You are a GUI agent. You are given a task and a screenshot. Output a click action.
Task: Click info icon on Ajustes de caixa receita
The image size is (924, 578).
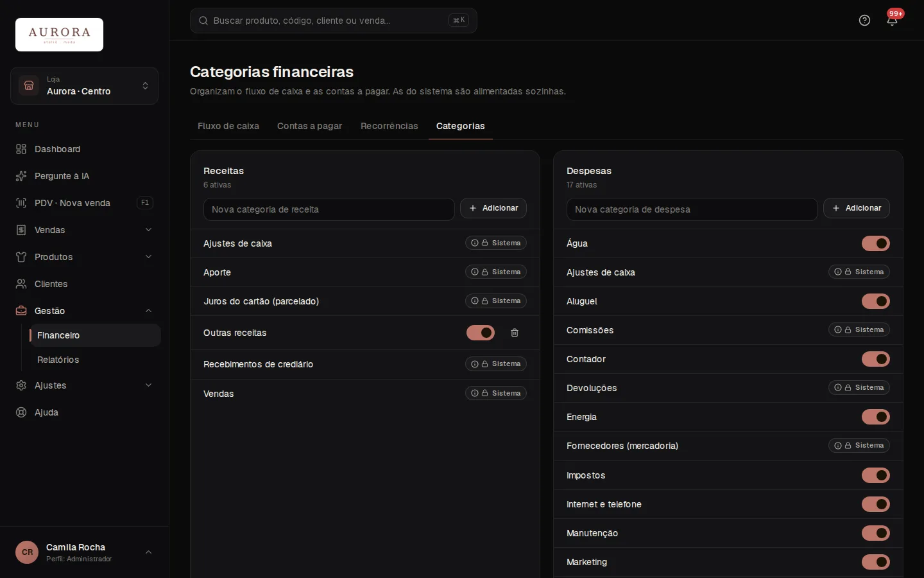[x=475, y=243]
